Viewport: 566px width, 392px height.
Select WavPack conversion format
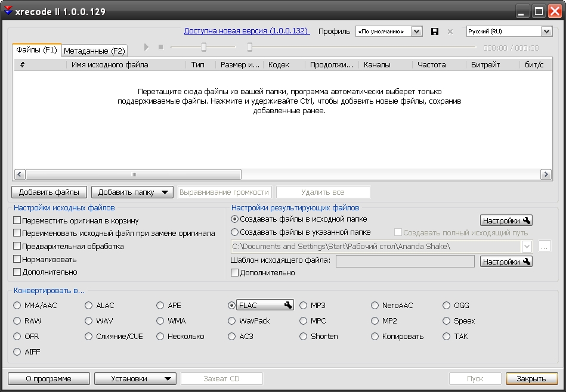tap(232, 321)
